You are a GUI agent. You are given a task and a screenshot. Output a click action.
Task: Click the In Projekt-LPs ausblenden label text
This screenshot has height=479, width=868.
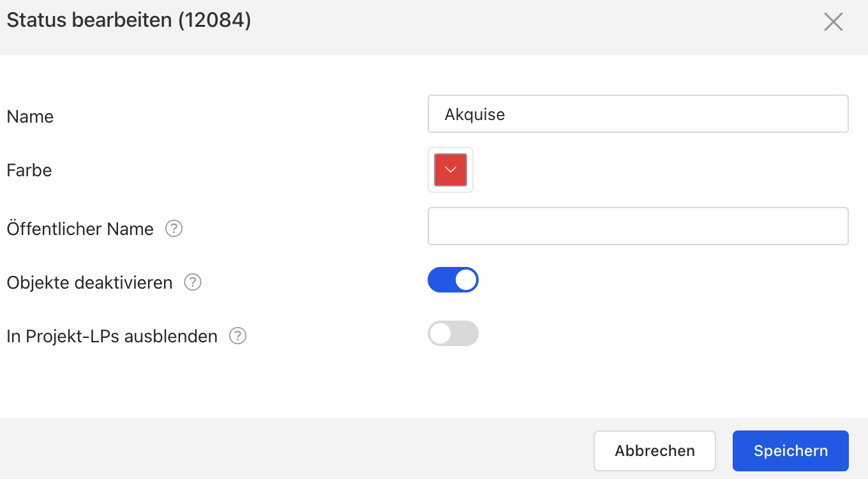pyautogui.click(x=112, y=336)
